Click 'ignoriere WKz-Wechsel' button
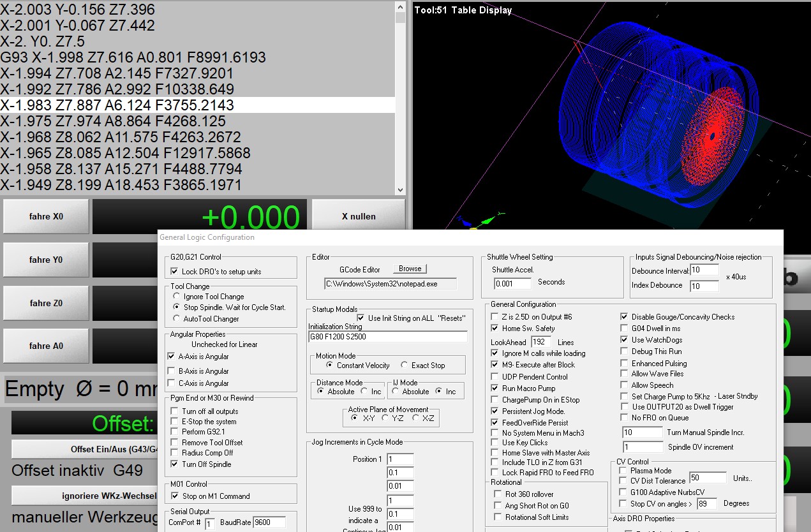Screen dimensions: 811x532 pyautogui.click(x=85, y=496)
